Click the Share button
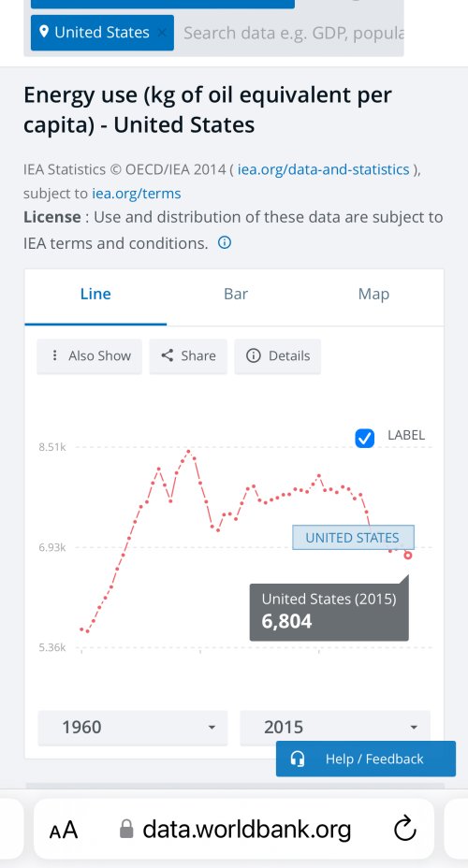468x868 pixels. (188, 356)
